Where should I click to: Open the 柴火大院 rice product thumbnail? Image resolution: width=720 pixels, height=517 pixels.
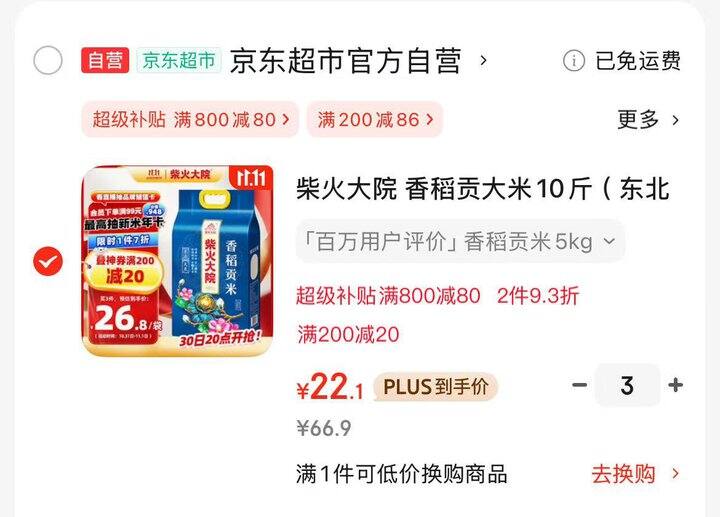point(178,260)
